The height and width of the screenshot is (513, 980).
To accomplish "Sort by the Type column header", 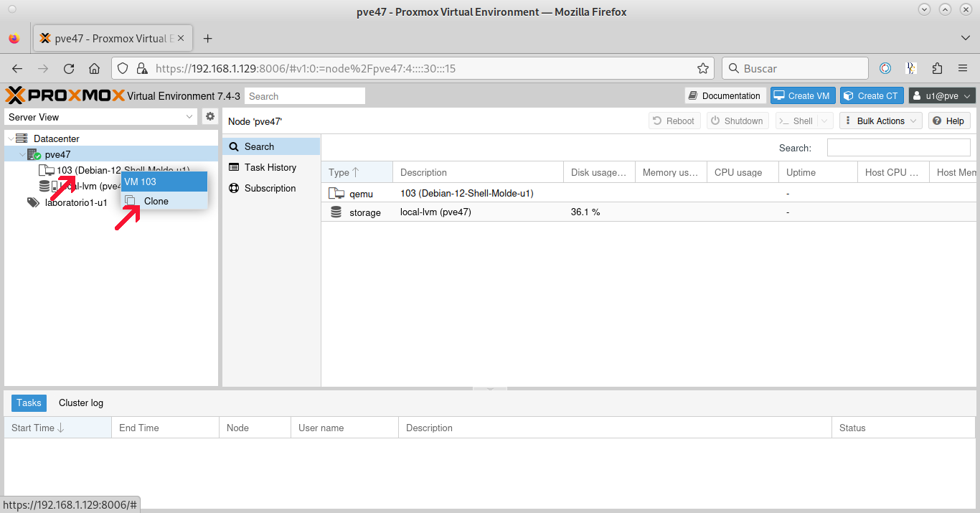I will [x=357, y=172].
